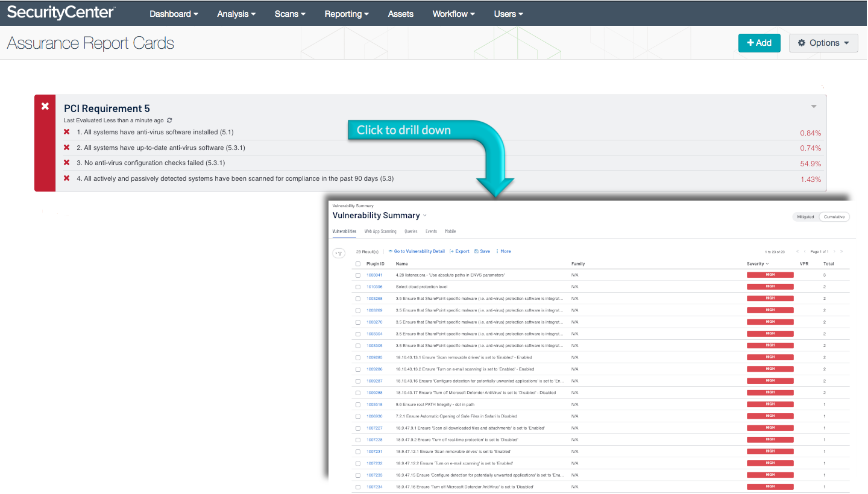This screenshot has height=494, width=868.
Task: Click the 1.43% policy result
Action: click(x=810, y=180)
